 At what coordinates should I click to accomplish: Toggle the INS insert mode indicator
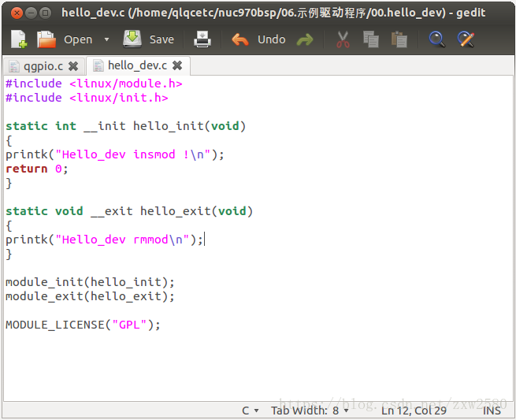[x=492, y=411]
